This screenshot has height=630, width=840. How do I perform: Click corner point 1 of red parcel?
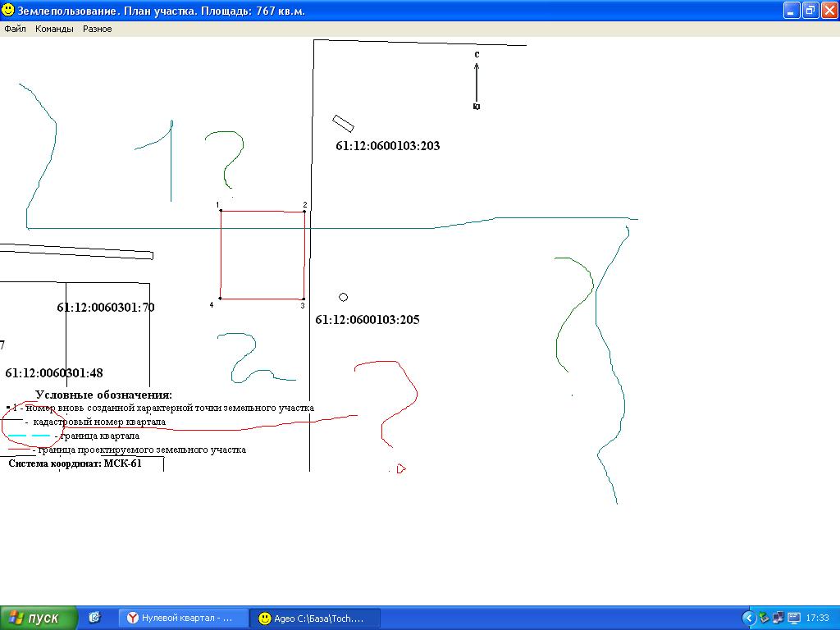point(221,211)
